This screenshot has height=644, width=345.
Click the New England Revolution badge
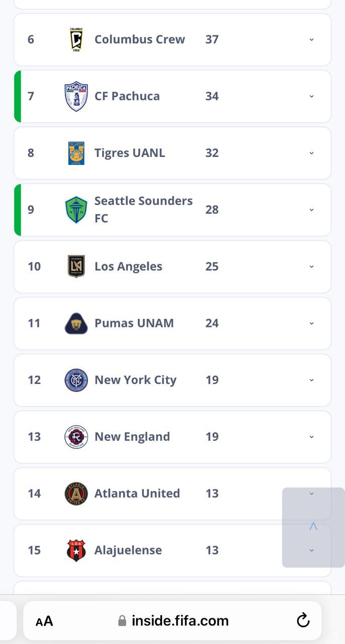76,437
